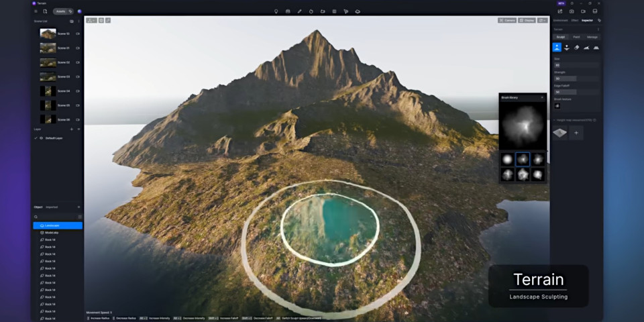Screen dimensions: 644x322
Task: Open the Environment tab
Action: [x=560, y=20]
